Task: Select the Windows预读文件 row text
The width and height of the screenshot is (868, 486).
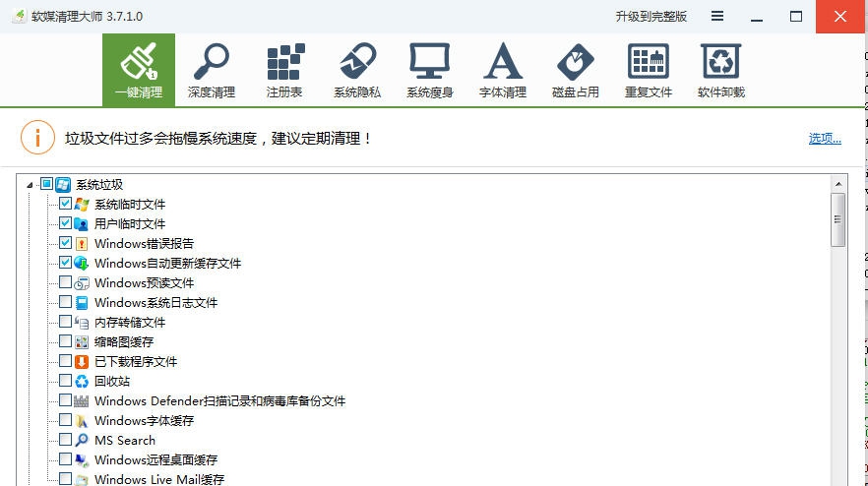Action: [145, 283]
